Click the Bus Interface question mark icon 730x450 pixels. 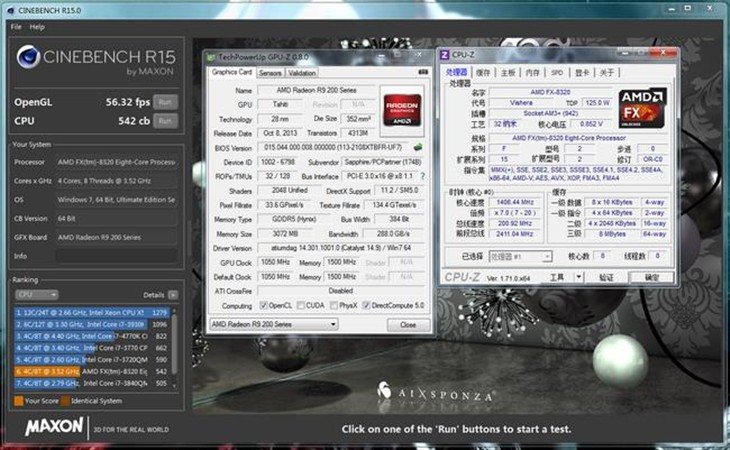pos(423,176)
